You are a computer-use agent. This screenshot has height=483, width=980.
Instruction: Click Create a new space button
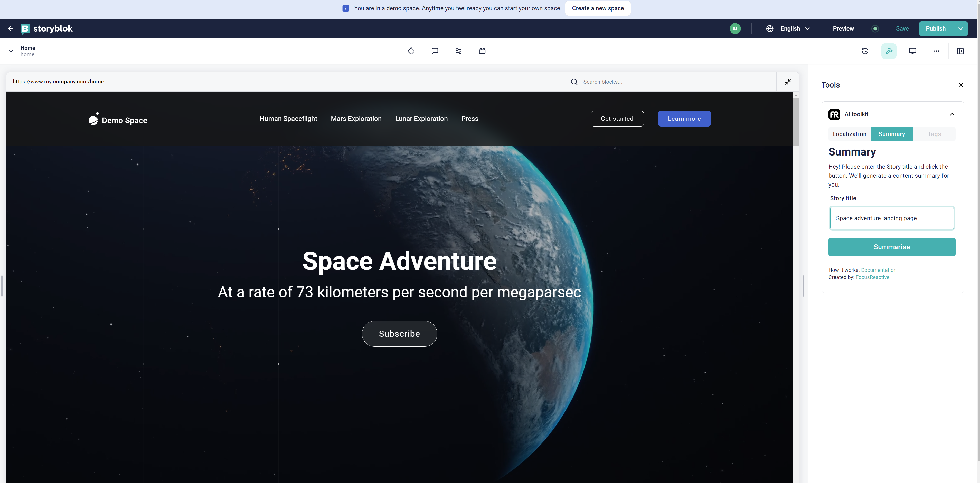(598, 8)
